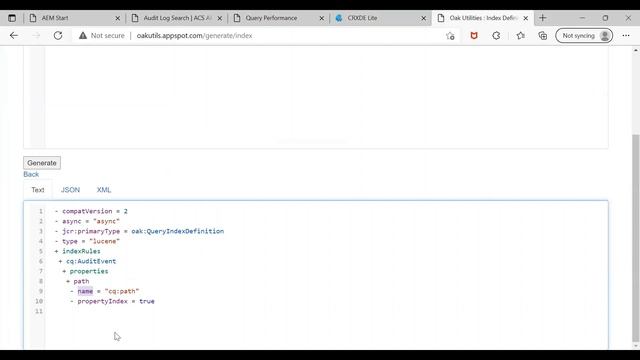Open the Extensions puzzle icon

[496, 36]
